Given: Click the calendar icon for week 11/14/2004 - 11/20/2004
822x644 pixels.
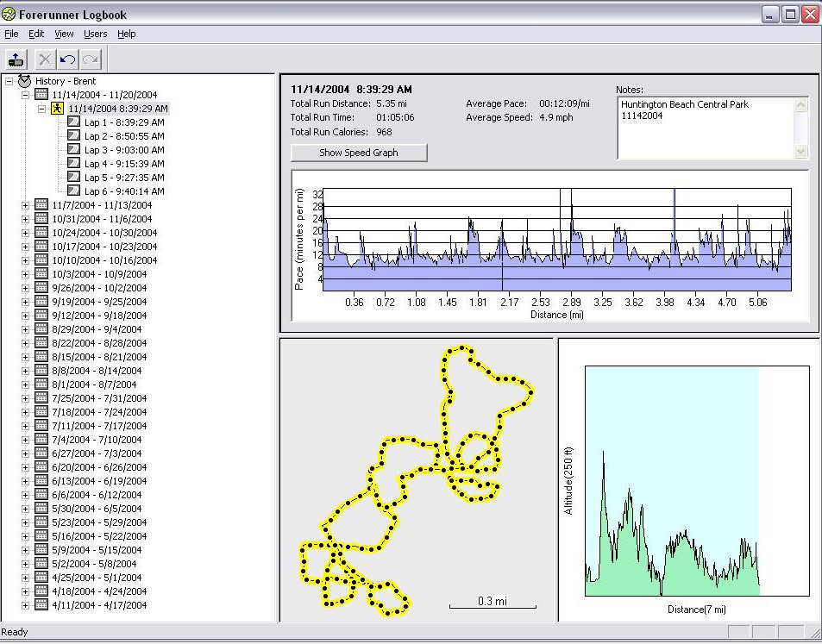Looking at the screenshot, I should [41, 94].
